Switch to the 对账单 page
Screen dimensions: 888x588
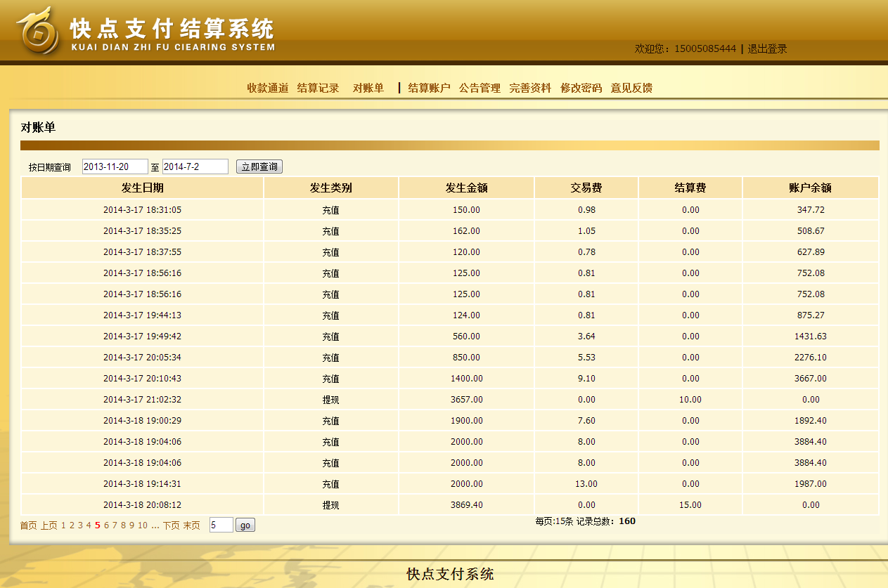pyautogui.click(x=368, y=88)
